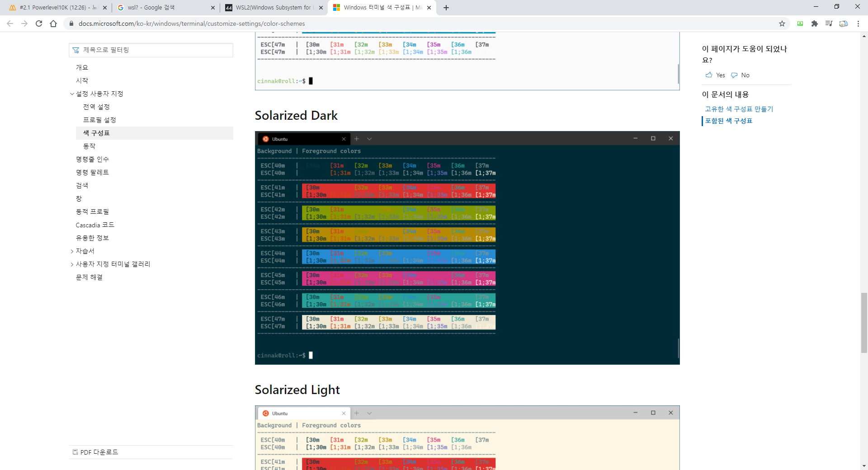Screen dimensions: 868x470
Task: Open Chrome's three-dot menu
Action: 858,23
